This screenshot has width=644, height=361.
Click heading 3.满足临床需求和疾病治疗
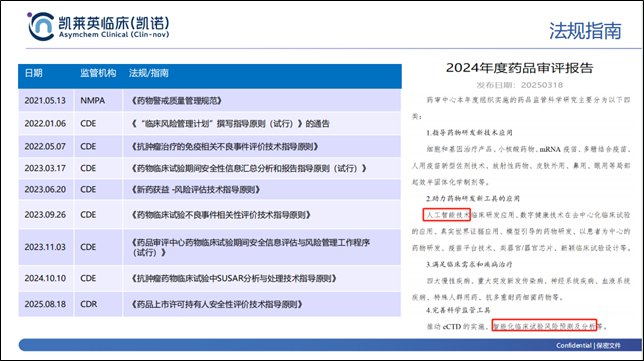(469, 264)
